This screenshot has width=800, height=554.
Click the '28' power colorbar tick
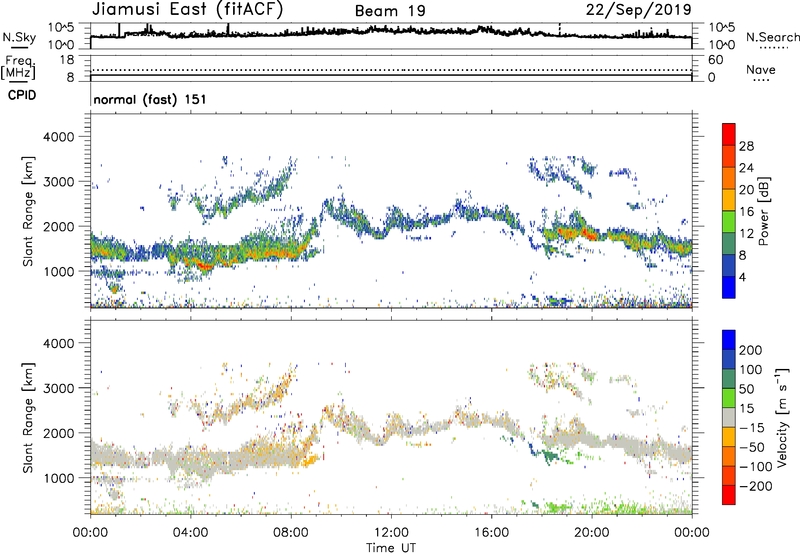point(746,146)
